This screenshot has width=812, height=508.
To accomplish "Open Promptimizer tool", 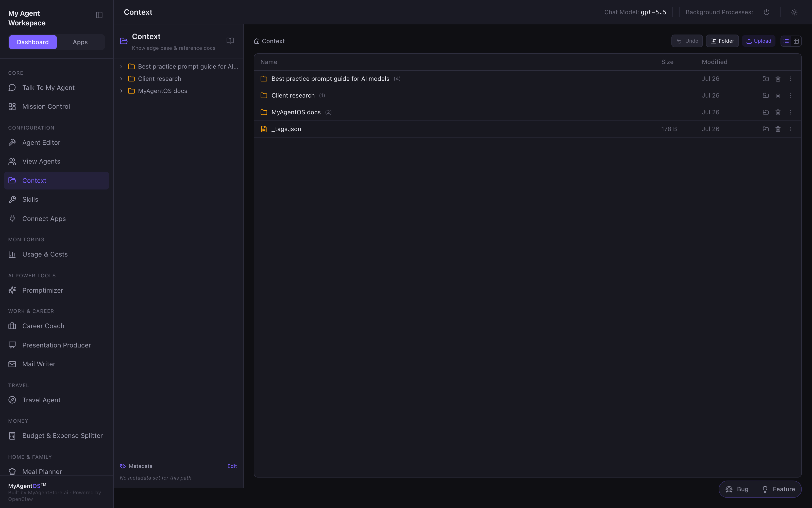I will pos(56,290).
